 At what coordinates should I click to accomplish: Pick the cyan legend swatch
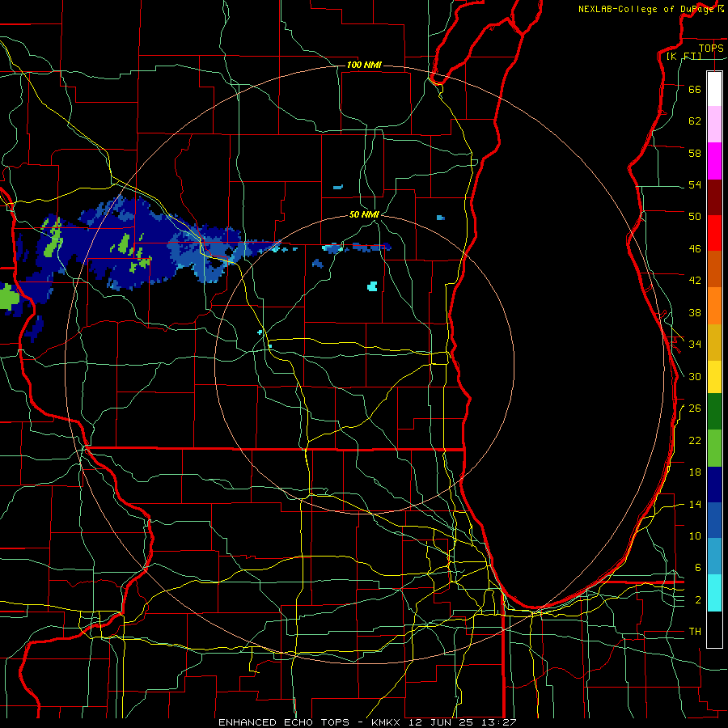714,593
